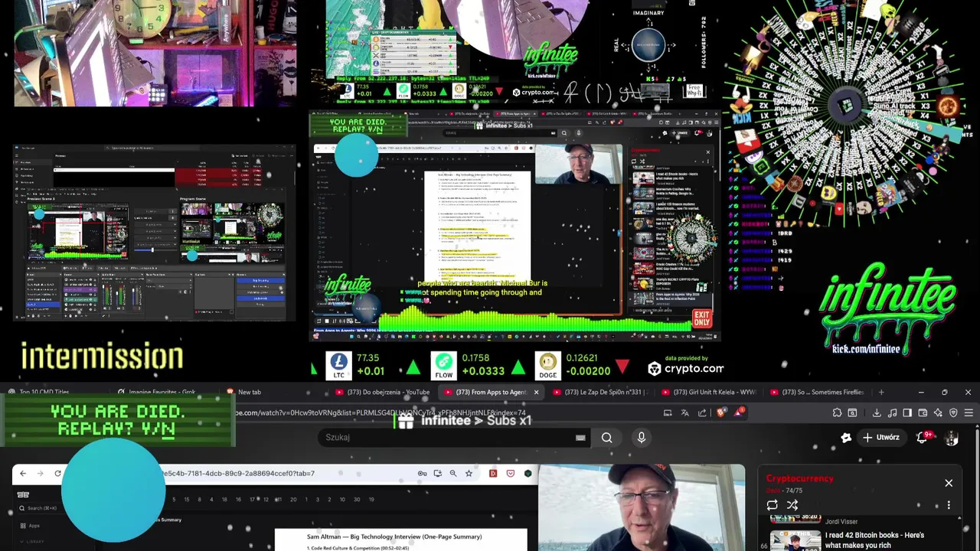Open a new browser tab with plus
This screenshot has height=551, width=980.
point(881,392)
